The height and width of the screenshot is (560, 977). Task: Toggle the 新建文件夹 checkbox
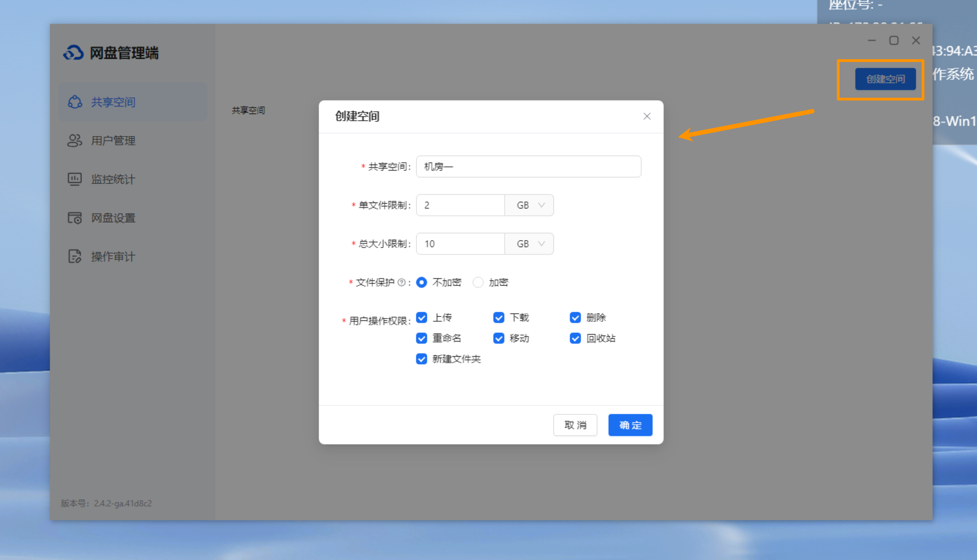pos(422,359)
